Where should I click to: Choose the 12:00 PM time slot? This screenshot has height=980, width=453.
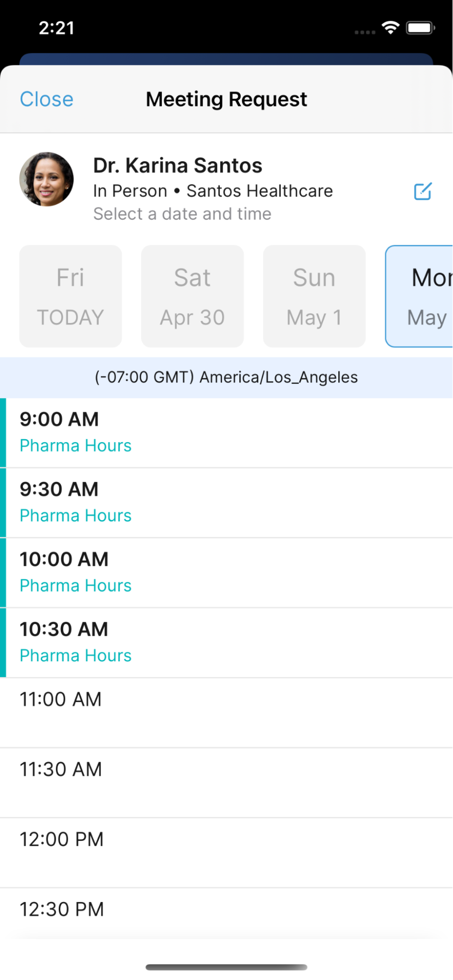(226, 853)
